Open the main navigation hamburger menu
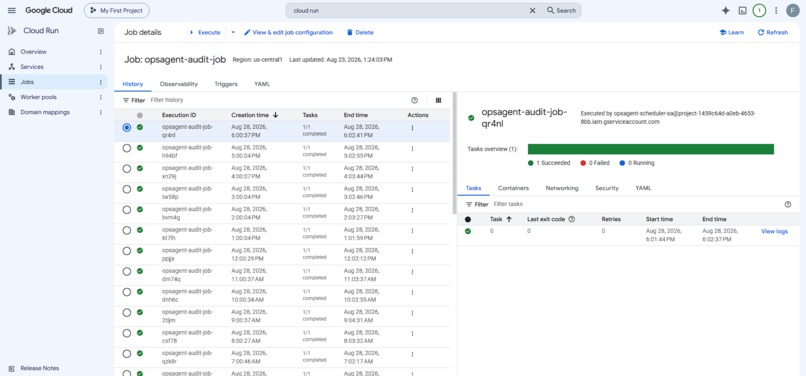This screenshot has height=376, width=806. (12, 10)
